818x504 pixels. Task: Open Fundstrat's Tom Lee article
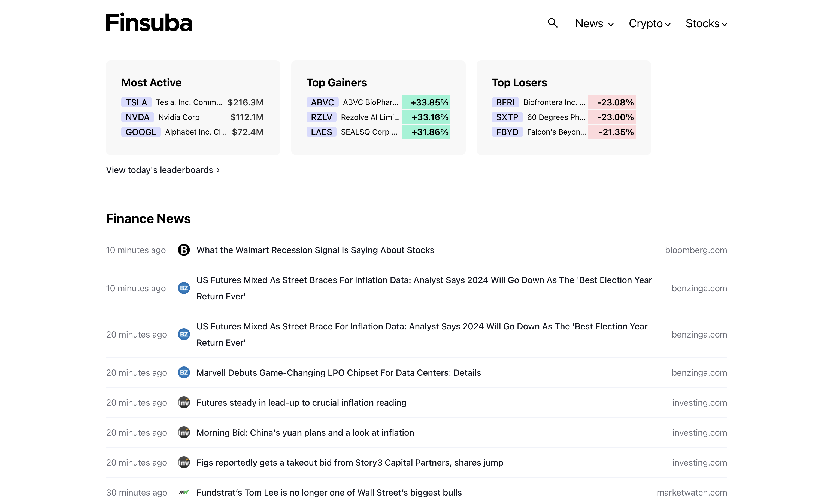(329, 493)
